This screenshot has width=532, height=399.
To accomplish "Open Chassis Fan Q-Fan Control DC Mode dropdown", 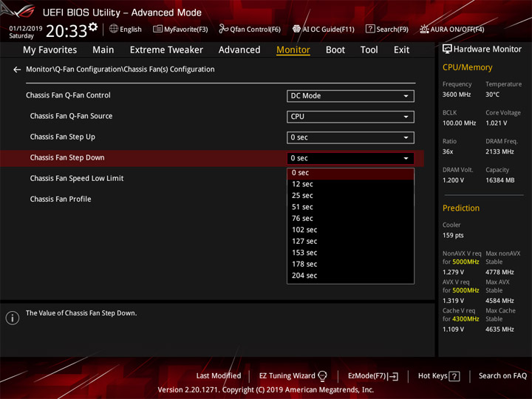I will 350,96.
